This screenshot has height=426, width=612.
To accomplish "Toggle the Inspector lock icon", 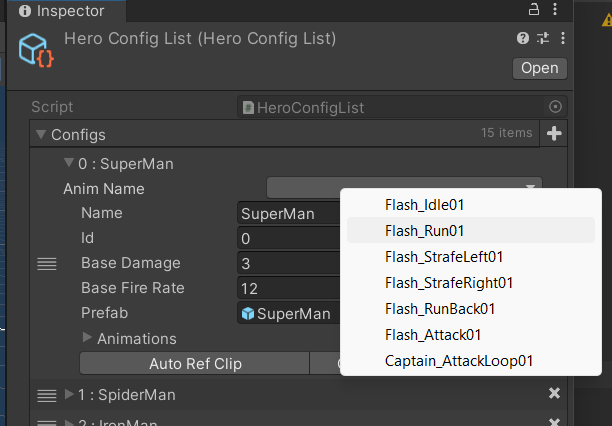I will (x=534, y=9).
